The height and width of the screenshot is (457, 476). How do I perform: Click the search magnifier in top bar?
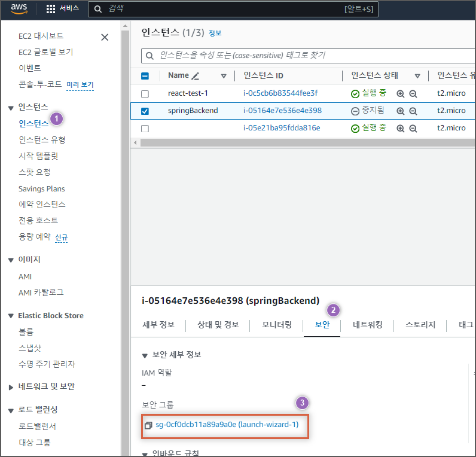tap(97, 9)
